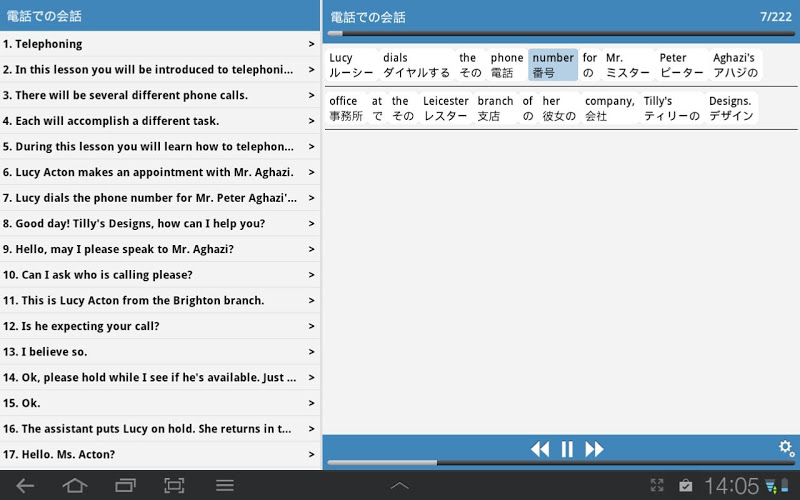Tap the word 'at' translated で
This screenshot has height=500, width=800.
coord(377,108)
